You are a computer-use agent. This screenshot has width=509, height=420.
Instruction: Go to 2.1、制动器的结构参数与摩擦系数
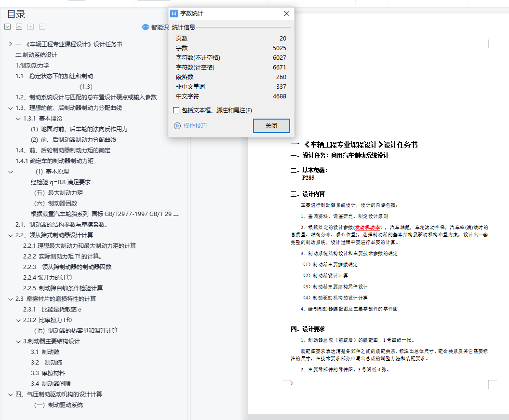[62, 224]
